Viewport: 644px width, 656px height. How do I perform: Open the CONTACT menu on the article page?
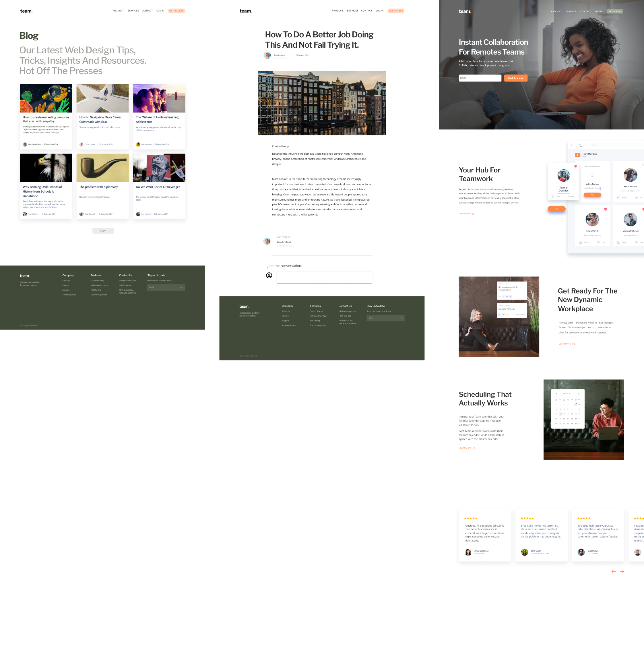[366, 11]
